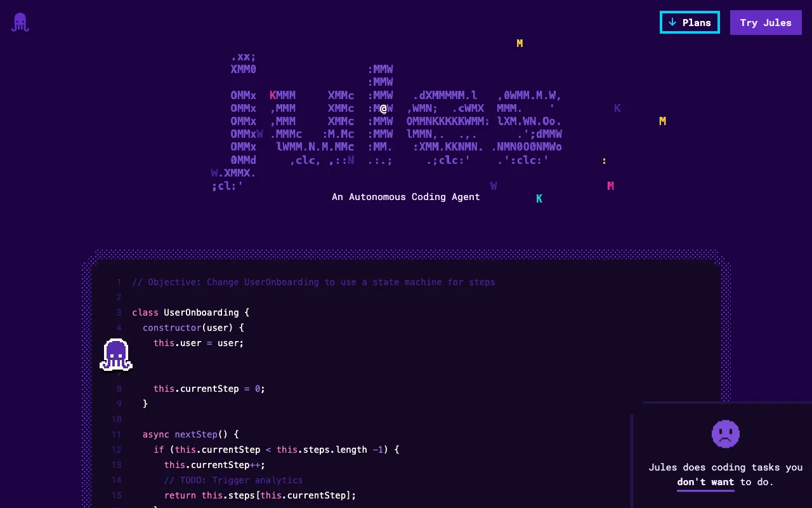Select line number 11 in the code block
This screenshot has height=508, width=812.
click(x=116, y=434)
